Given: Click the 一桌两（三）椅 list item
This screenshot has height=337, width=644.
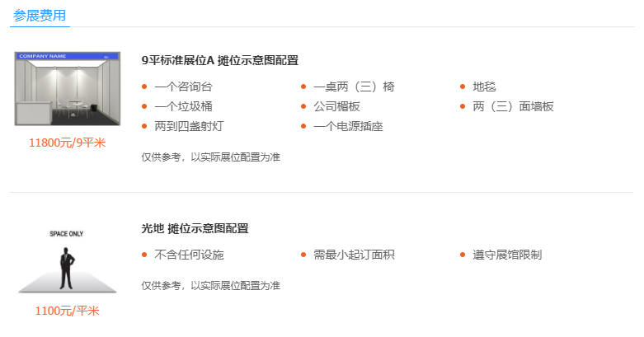Looking at the screenshot, I should (x=354, y=87).
